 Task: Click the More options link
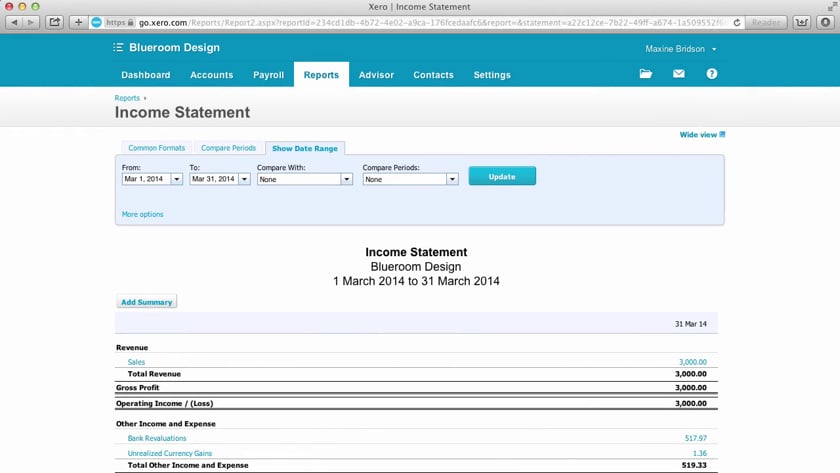pos(142,214)
